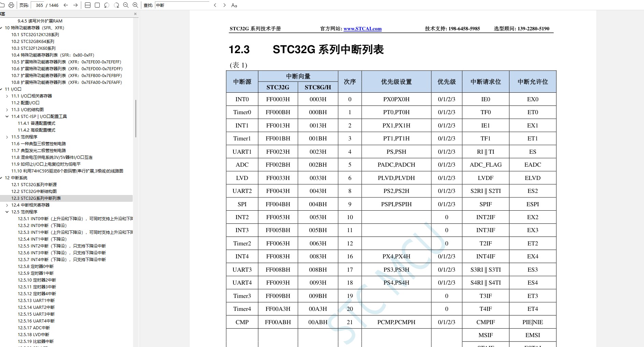Open bookmark 10.8 XFR 0x7EFA00-0x7EFAFF

pos(67,82)
